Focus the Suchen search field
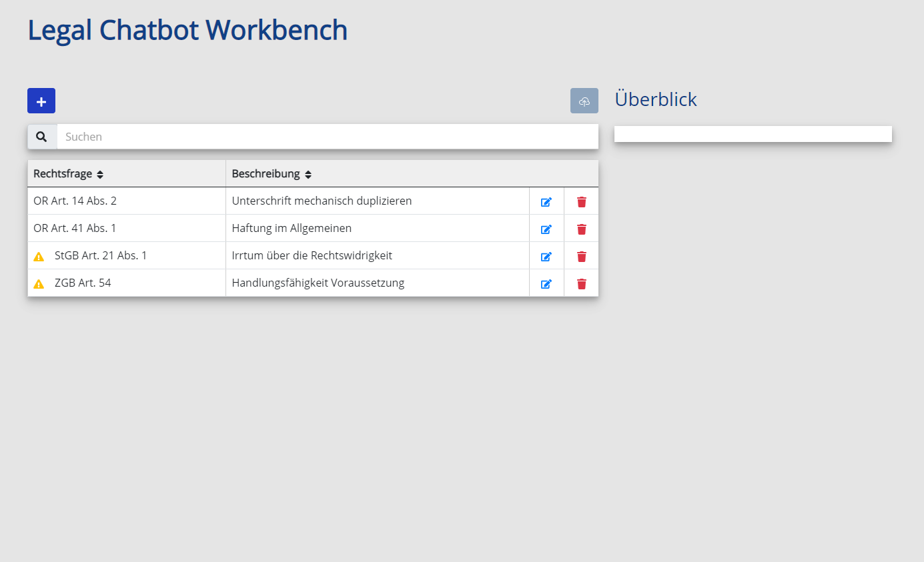924x562 pixels. (x=328, y=137)
